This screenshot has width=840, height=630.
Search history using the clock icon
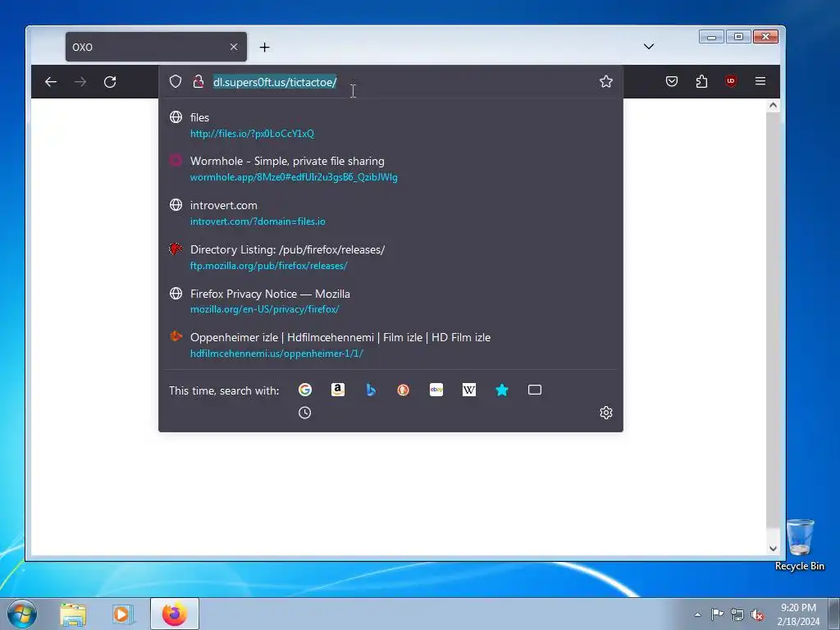point(305,413)
